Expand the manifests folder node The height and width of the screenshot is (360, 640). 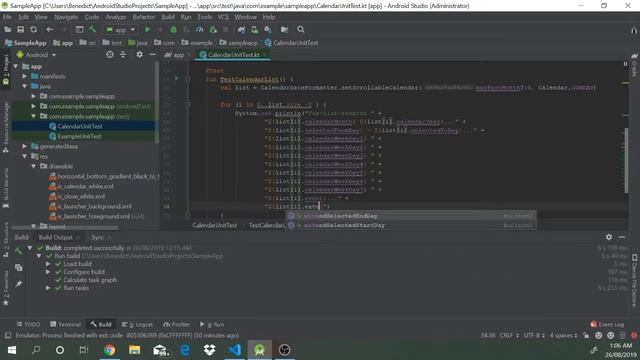25,76
